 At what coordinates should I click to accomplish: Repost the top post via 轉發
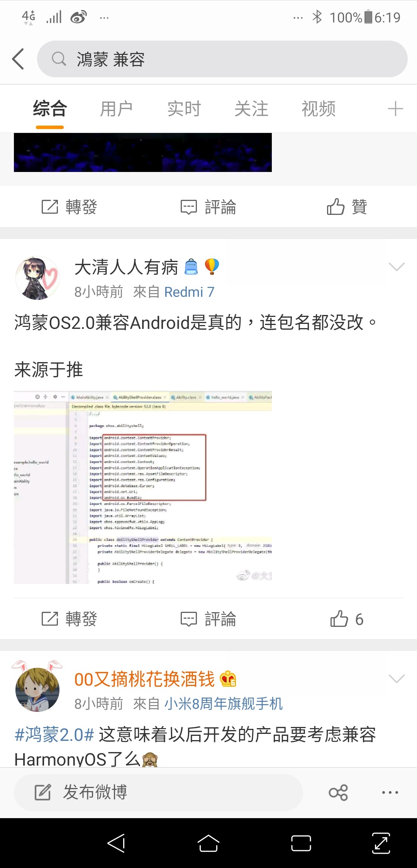[69, 207]
